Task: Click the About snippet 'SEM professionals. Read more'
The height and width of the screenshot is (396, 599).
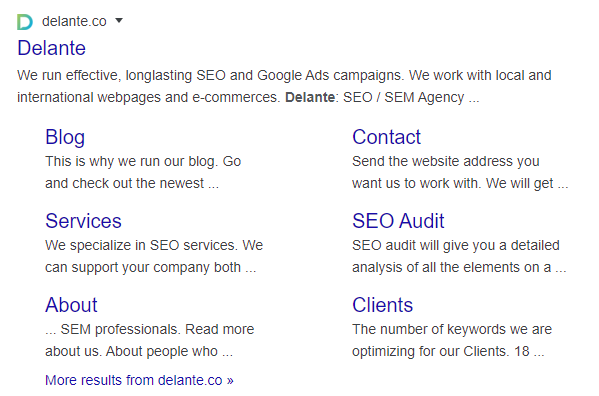Action: point(157,329)
